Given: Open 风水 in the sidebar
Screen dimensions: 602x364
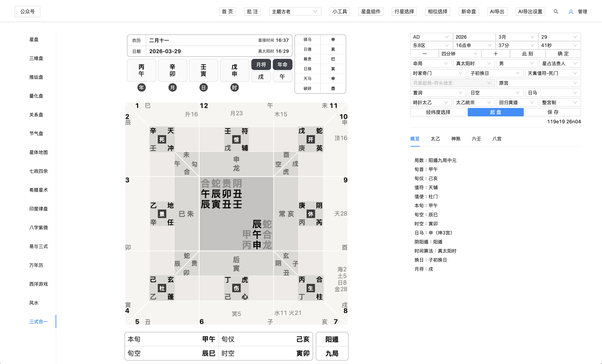Looking at the screenshot, I should (x=34, y=303).
